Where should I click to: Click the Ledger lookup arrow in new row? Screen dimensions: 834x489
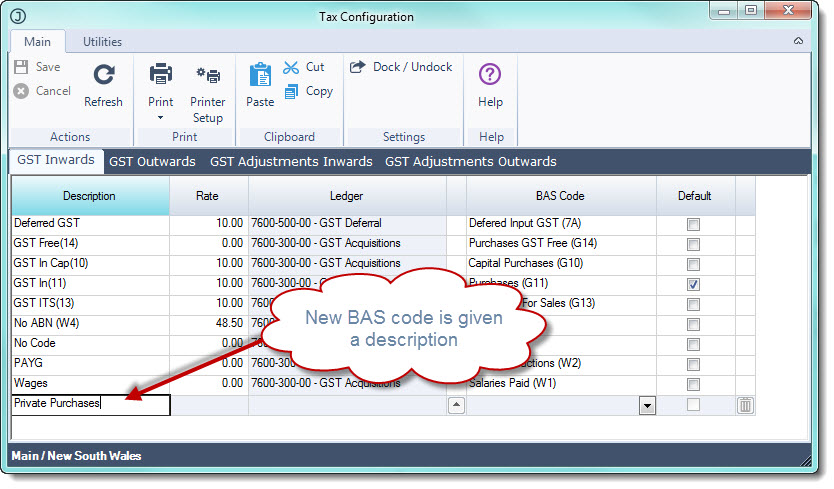click(x=456, y=405)
